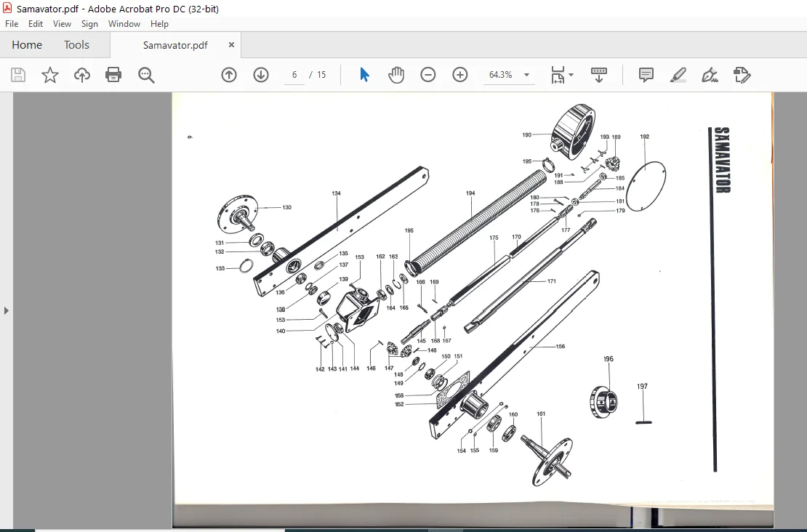
Task: Click part label 130 in diagram
Action: (286, 207)
